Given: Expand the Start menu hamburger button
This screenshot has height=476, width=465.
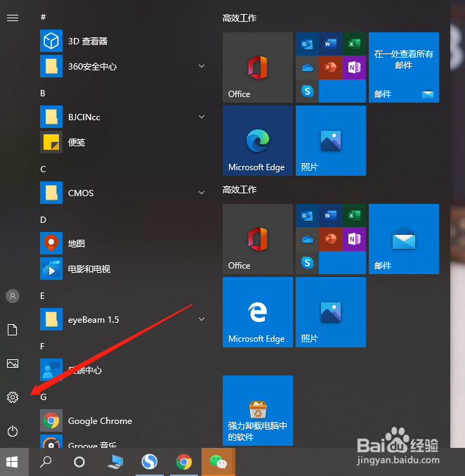Looking at the screenshot, I should pyautogui.click(x=13, y=18).
